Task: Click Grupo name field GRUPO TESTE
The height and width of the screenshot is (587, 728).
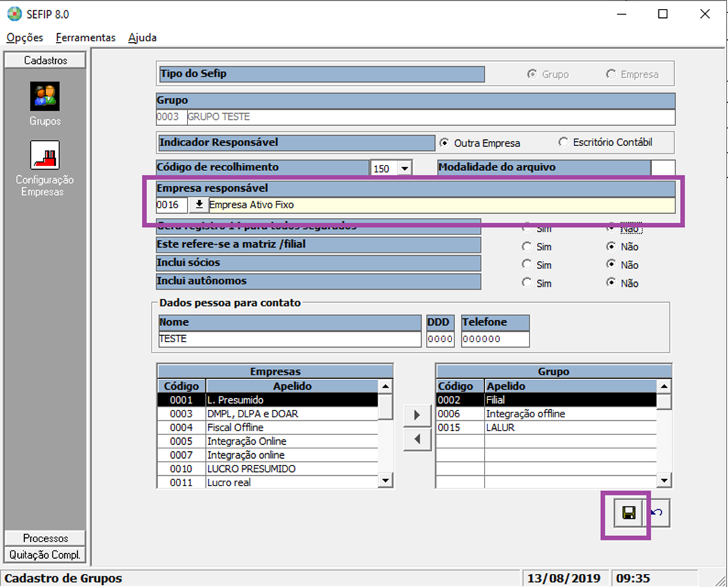Action: [x=431, y=117]
